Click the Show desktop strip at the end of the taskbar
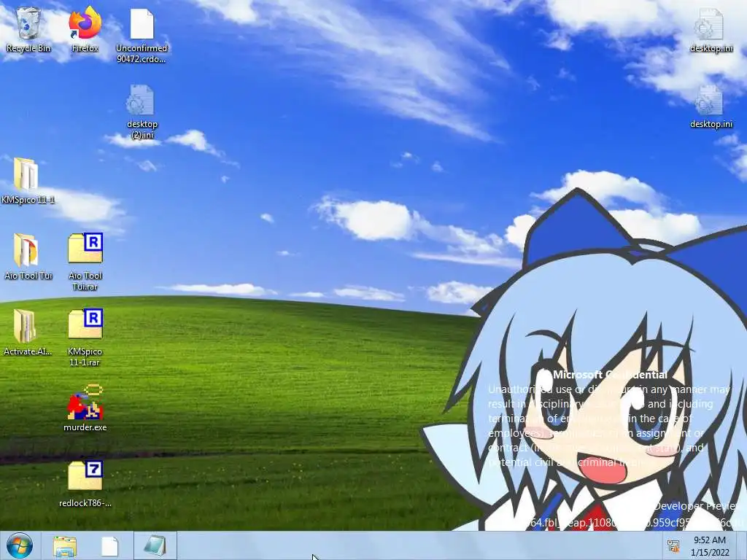Image resolution: width=747 pixels, height=560 pixels. click(742, 545)
